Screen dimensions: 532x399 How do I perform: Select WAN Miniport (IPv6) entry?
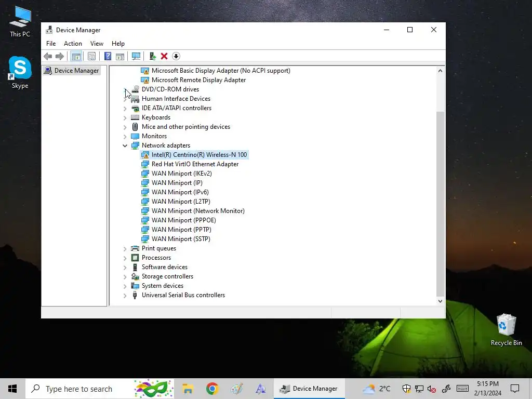coord(180,192)
